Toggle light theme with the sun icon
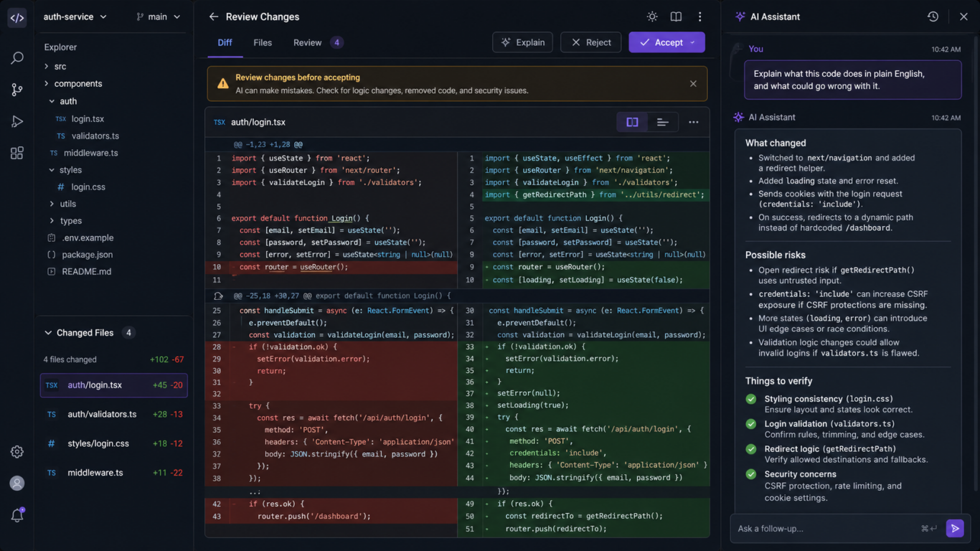This screenshot has width=980, height=551. 651,16
